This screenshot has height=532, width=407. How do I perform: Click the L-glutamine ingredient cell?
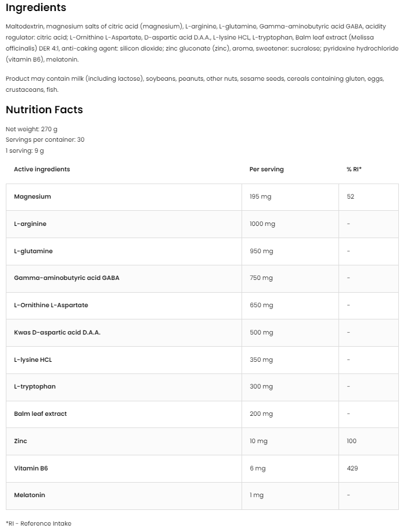(x=33, y=251)
